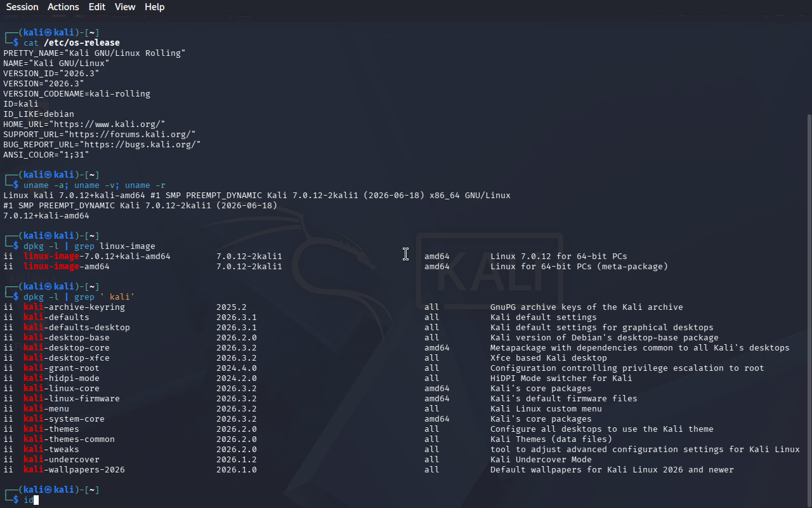This screenshot has height=508, width=812.
Task: Click the kali-undercover package name
Action: (62, 460)
